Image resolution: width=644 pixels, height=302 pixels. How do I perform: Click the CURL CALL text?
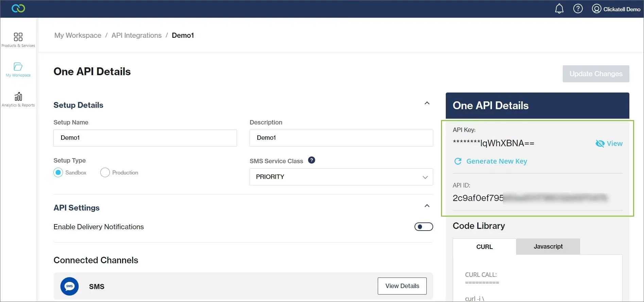(481, 274)
